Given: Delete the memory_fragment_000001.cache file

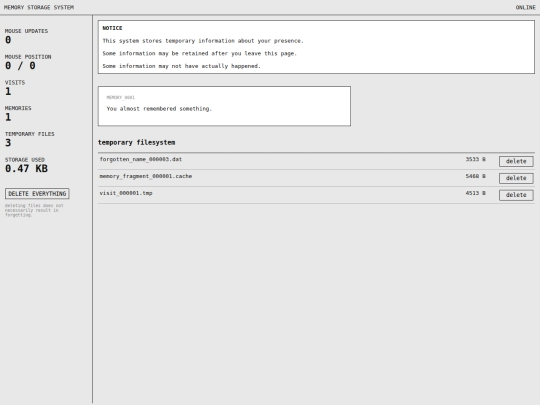Looking at the screenshot, I should click(516, 178).
